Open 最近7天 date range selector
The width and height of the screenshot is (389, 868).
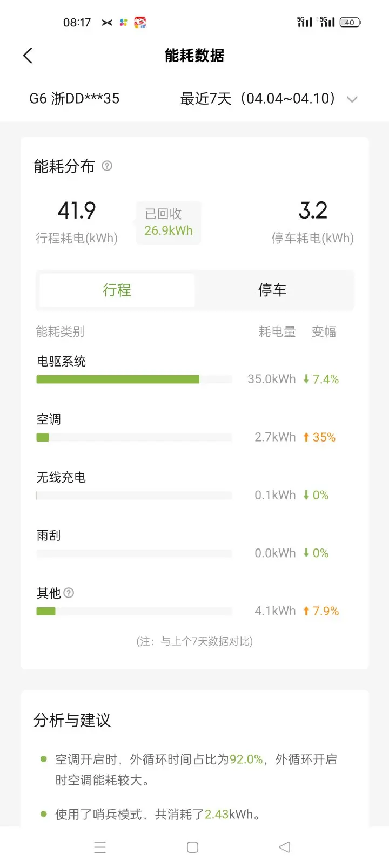tap(258, 99)
